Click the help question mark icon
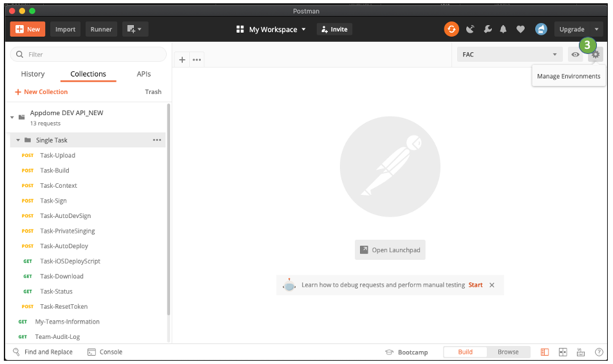The image size is (613, 364). pyautogui.click(x=599, y=352)
